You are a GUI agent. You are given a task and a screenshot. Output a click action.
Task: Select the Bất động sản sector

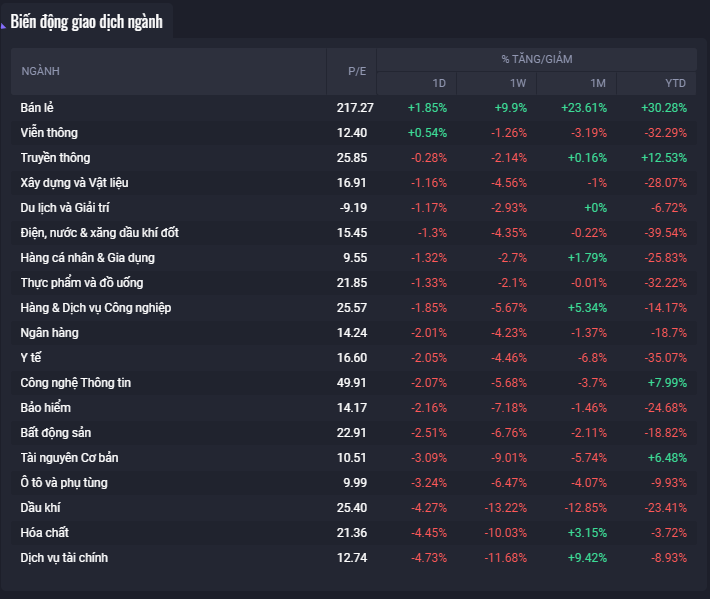pyautogui.click(x=57, y=432)
